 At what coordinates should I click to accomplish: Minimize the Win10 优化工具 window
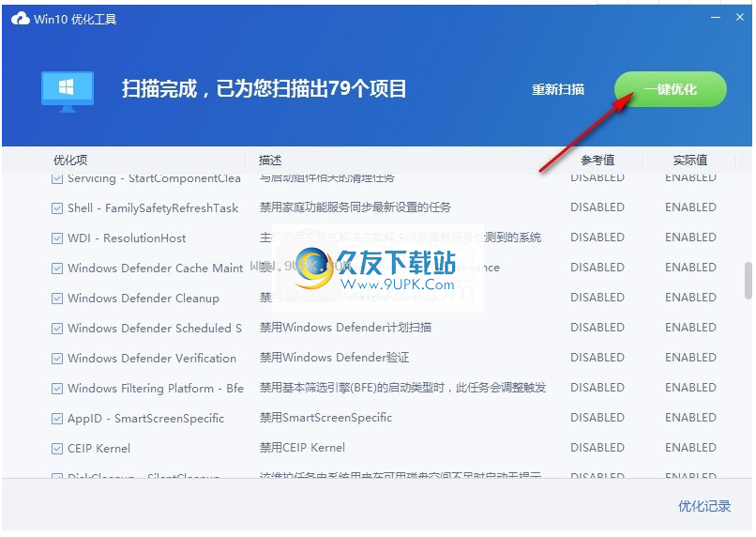pyautogui.click(x=716, y=18)
